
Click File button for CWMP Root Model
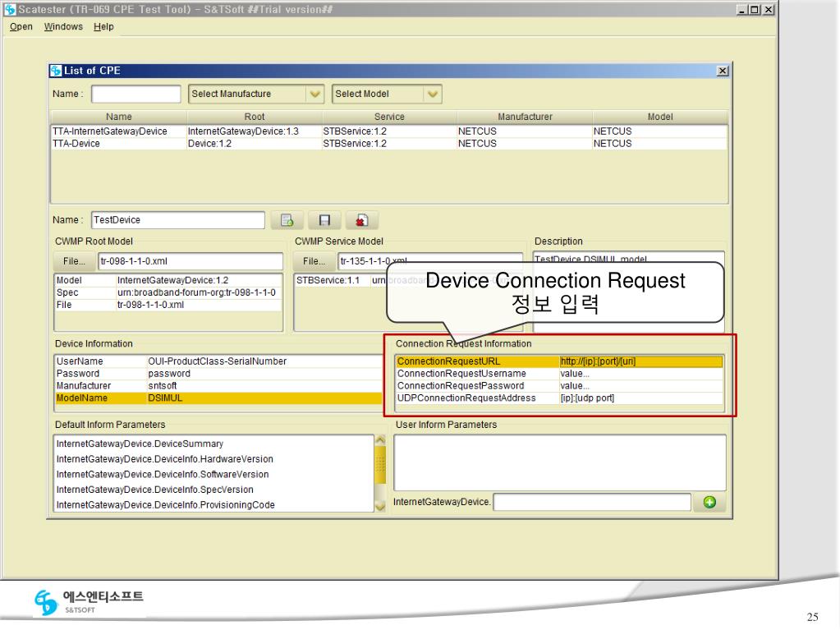click(74, 261)
